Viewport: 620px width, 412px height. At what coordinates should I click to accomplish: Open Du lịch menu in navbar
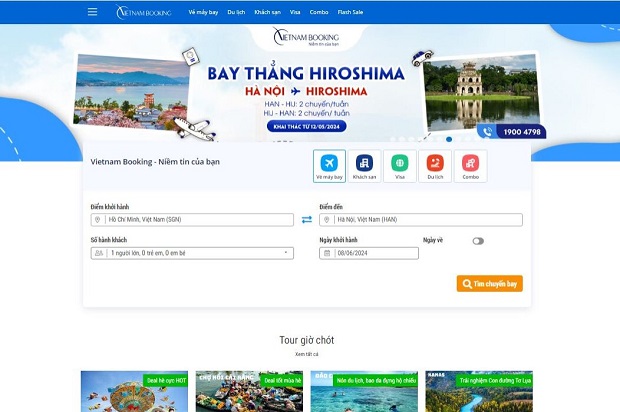point(236,12)
